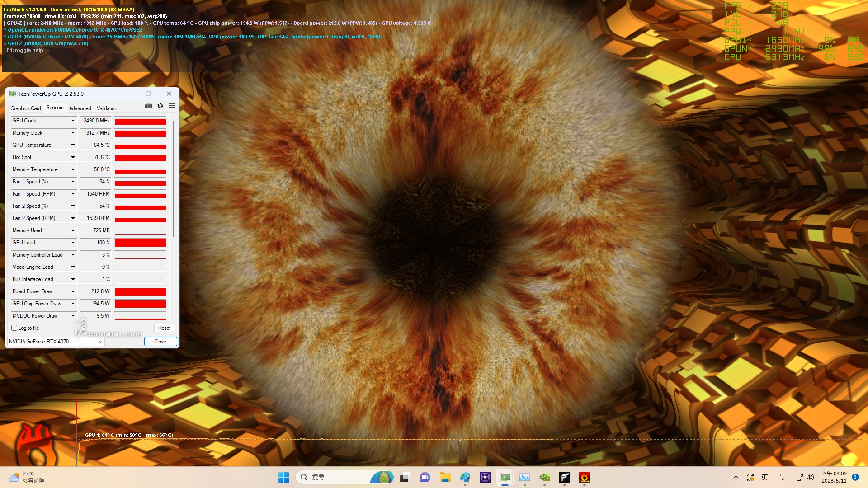Click the GPU Clock history graph
Viewport: 868px width, 488px height.
[x=140, y=121]
